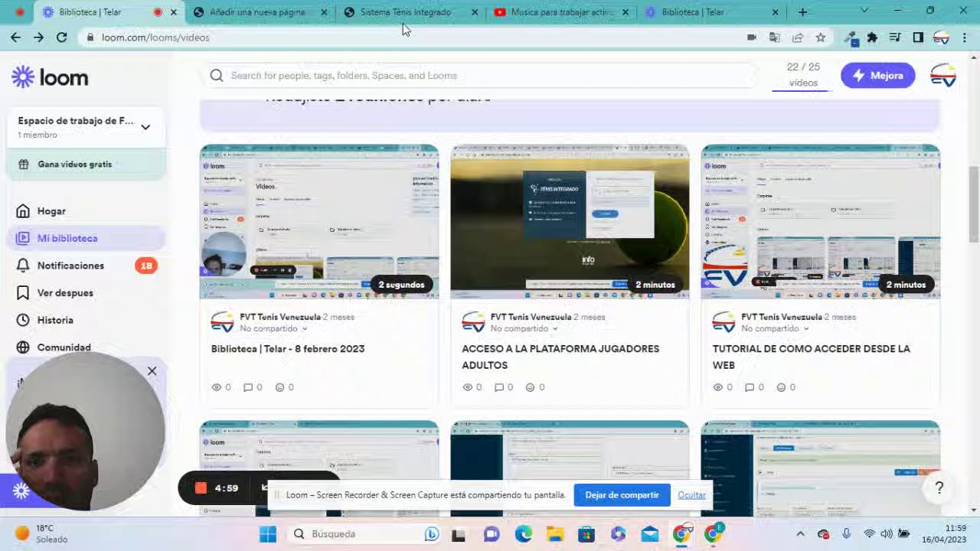980x551 pixels.
Task: Click comments icon on ACCESO video
Action: coord(499,387)
